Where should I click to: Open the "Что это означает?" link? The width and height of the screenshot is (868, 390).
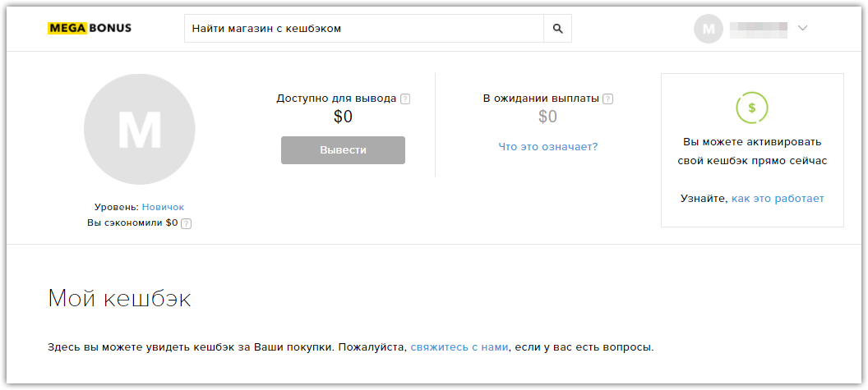click(x=547, y=147)
